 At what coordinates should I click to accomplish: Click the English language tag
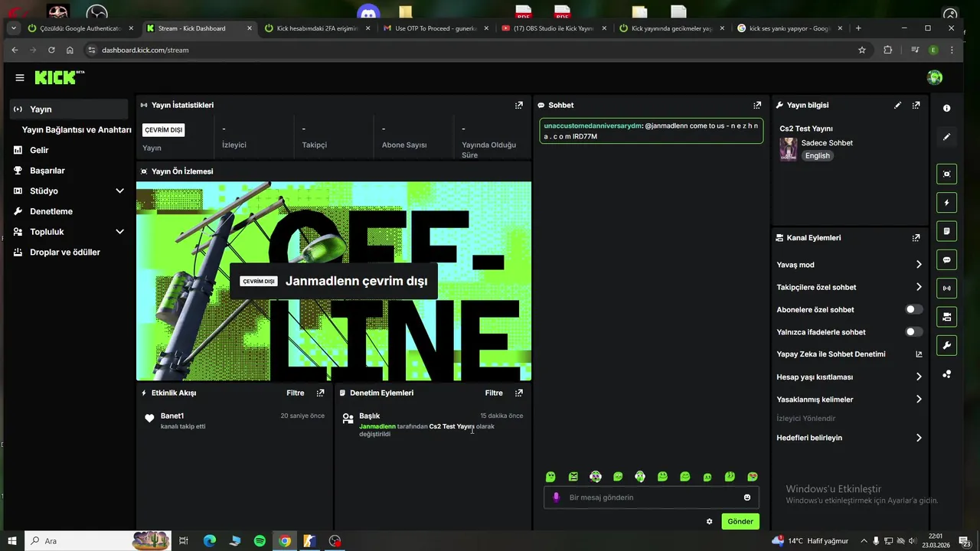817,155
